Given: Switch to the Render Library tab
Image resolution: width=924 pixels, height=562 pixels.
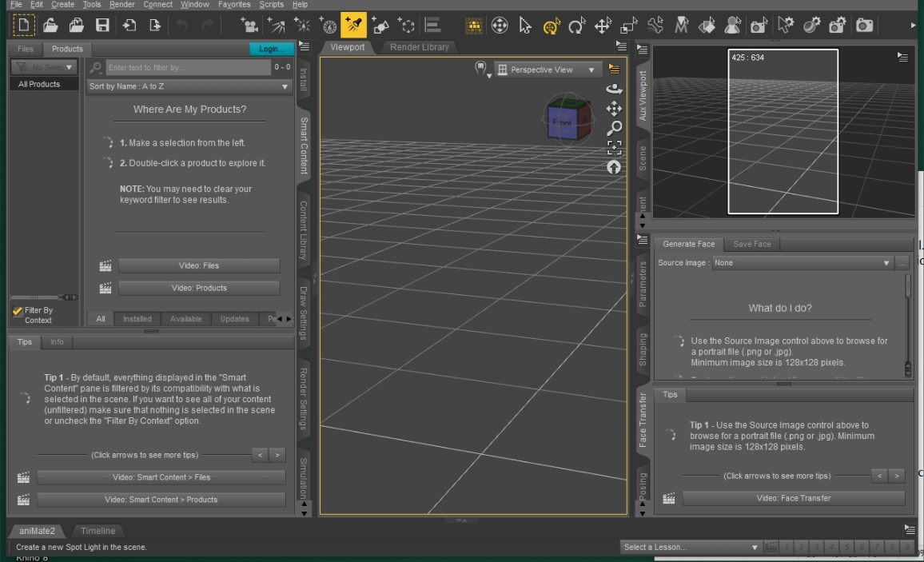Looking at the screenshot, I should click(419, 47).
